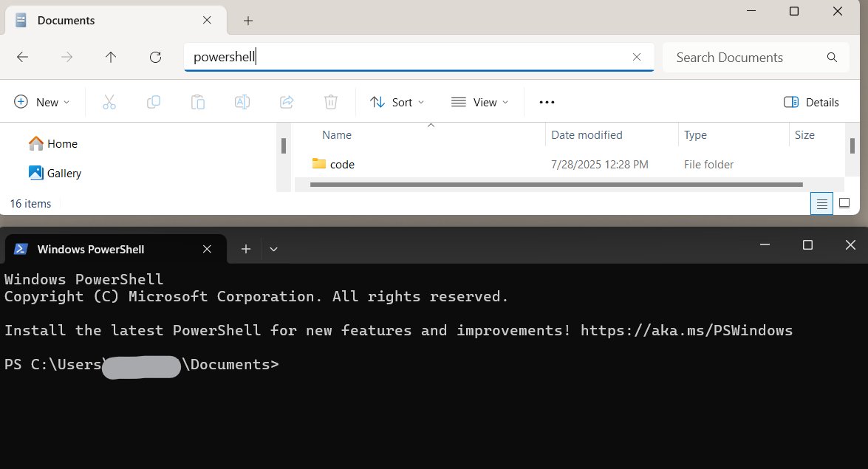This screenshot has width=868, height=469.
Task: Add a new File Explorer tab
Action: [248, 21]
